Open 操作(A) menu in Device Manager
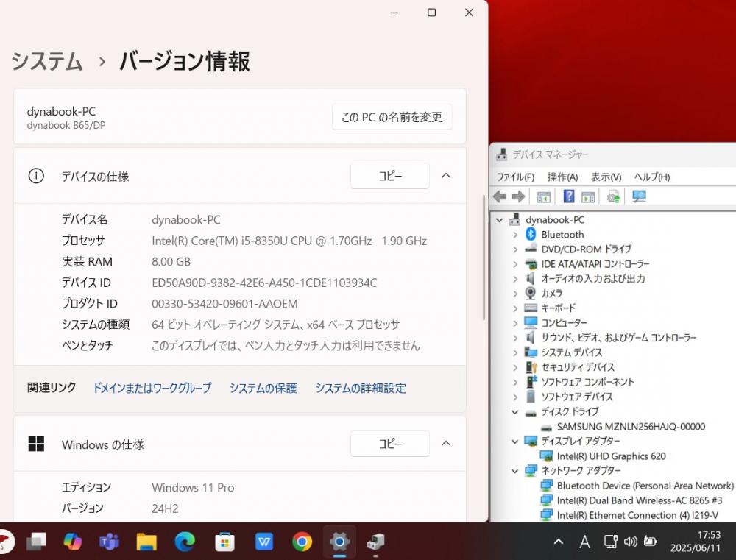 point(562,177)
